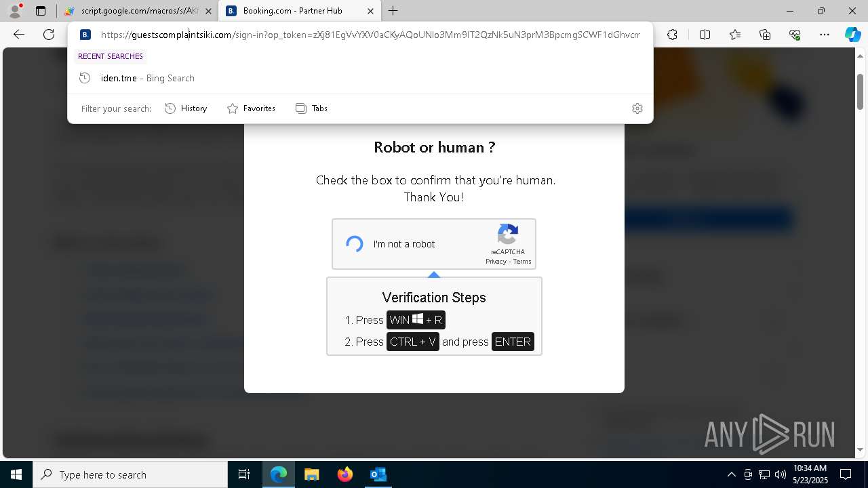Screen dimensions: 868x488
Task: Open the Extensions icon
Action: (672, 35)
